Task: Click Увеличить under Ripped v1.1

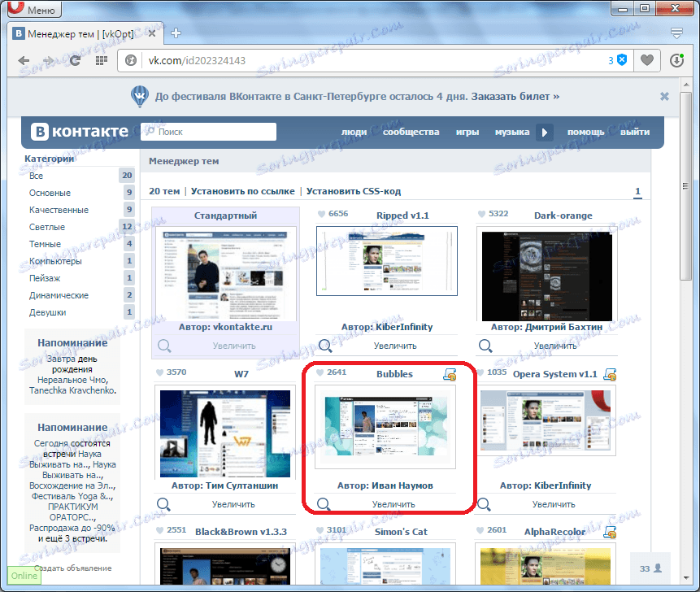Action: pos(395,346)
